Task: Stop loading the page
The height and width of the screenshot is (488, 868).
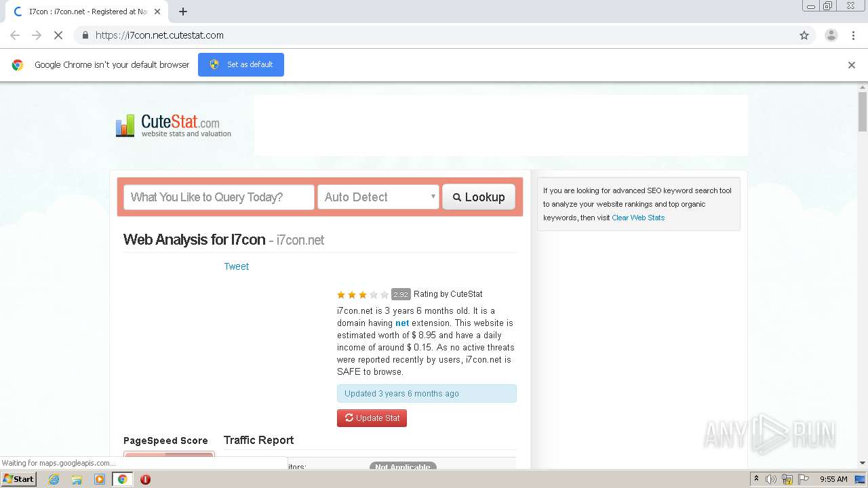Action: click(x=58, y=35)
